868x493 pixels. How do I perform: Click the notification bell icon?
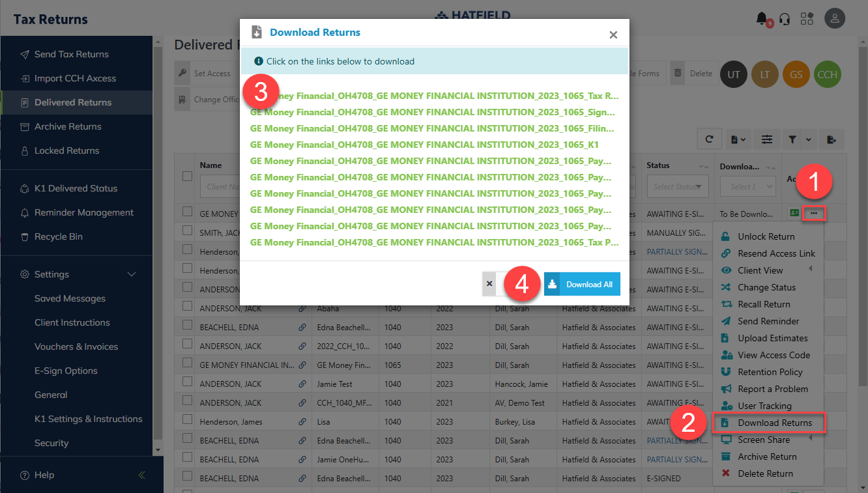click(x=761, y=18)
